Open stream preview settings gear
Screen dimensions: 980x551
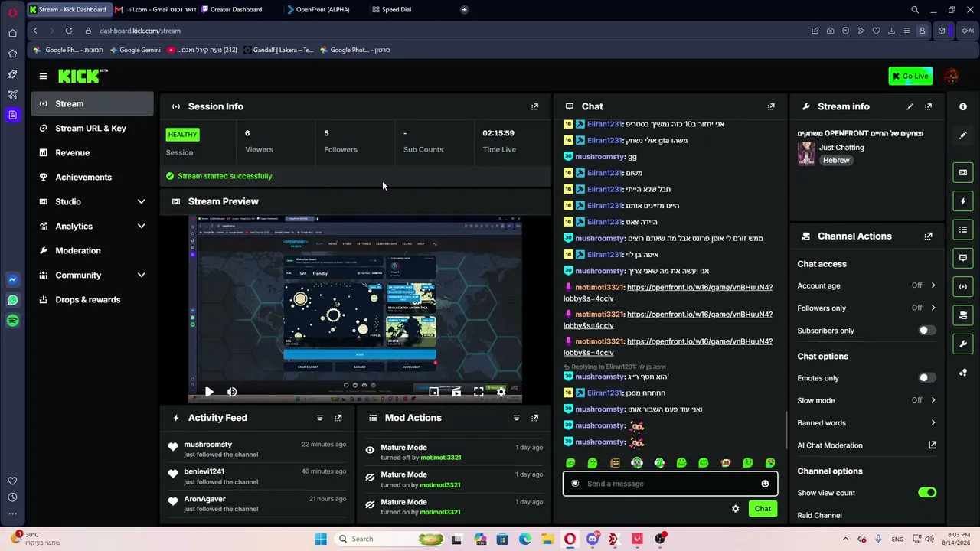pos(501,392)
